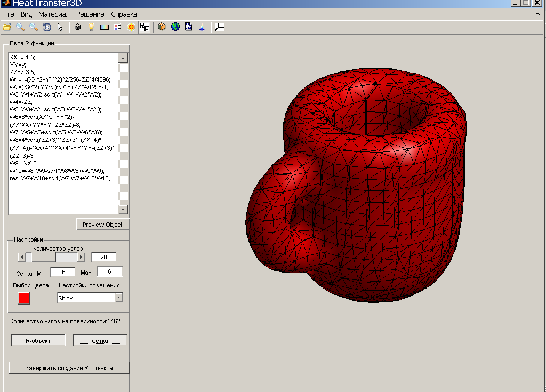Click the light bulb lighting icon
Viewport: 546px width, 392px height.
point(91,27)
